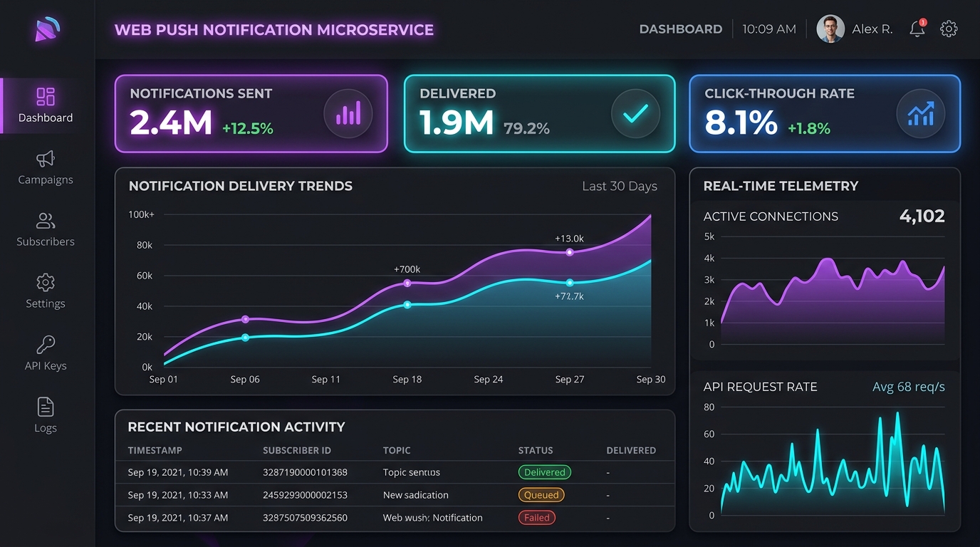Click the DELIVERED column header
Image resolution: width=980 pixels, height=547 pixels.
click(631, 451)
